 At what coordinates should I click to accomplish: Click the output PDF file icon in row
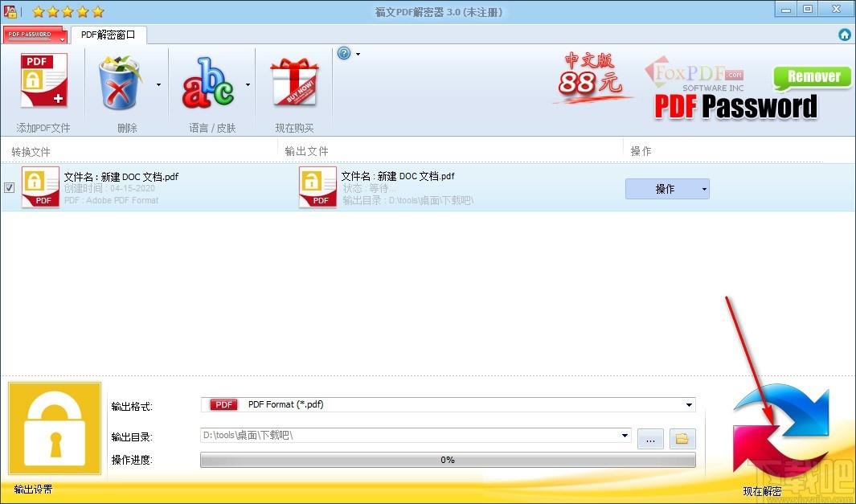click(x=317, y=186)
